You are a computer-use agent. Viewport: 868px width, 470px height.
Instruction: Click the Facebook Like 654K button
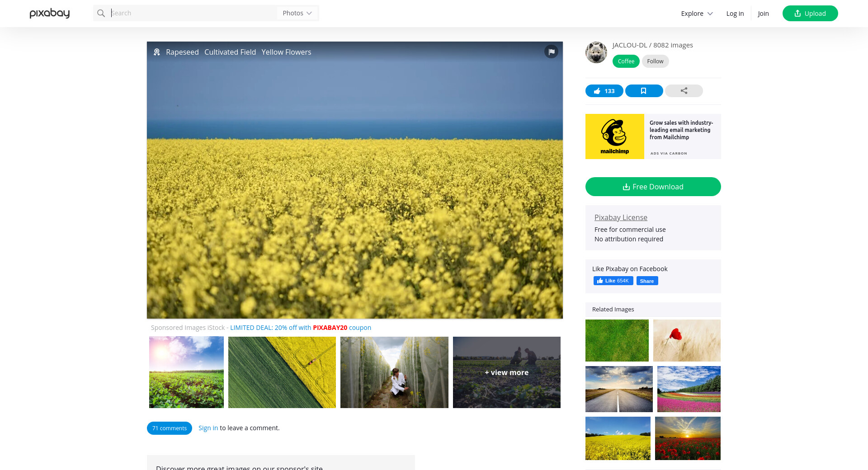[613, 281]
